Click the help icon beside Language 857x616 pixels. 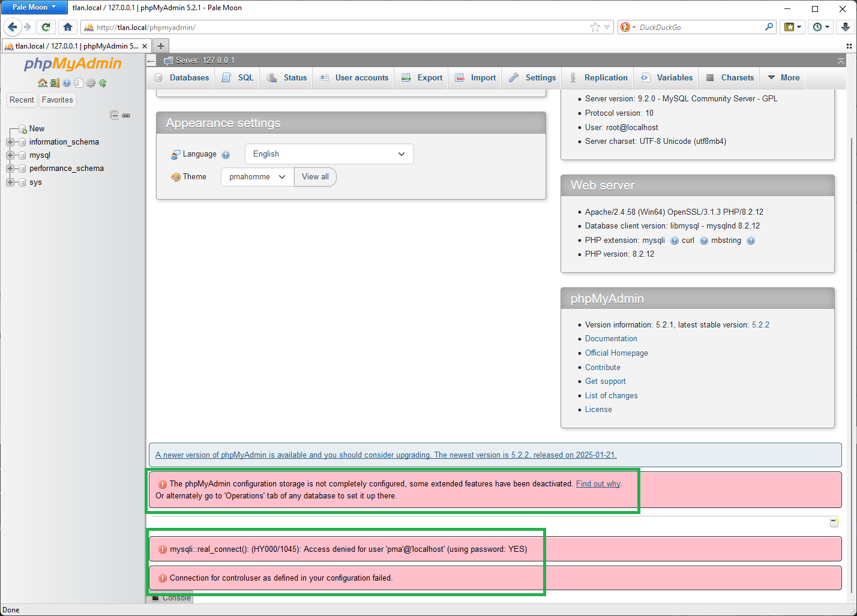226,155
